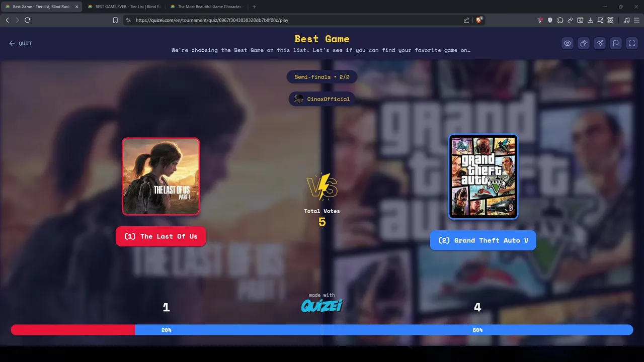Click the Total Votes count 5
Screen dimensions: 644x362
pyautogui.click(x=322, y=222)
